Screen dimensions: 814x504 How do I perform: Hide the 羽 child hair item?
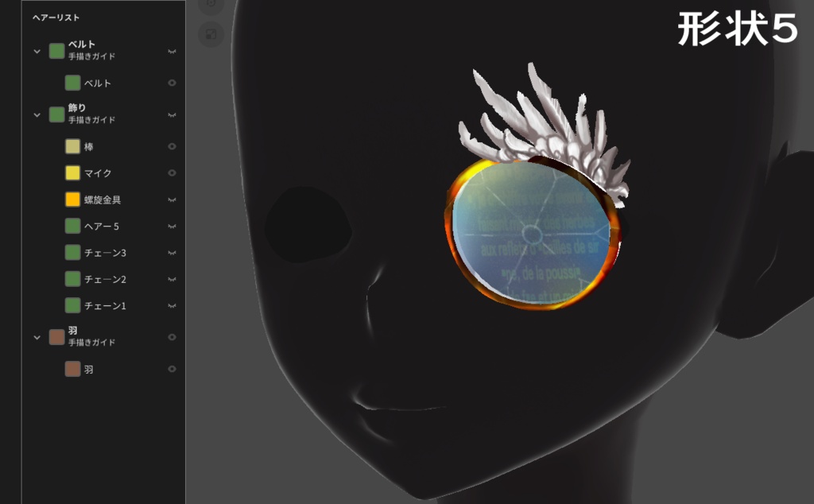pyautogui.click(x=172, y=369)
